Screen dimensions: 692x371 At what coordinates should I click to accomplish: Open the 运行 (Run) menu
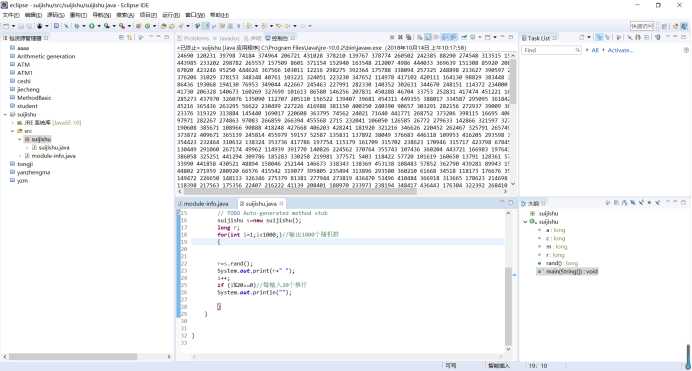click(x=171, y=15)
